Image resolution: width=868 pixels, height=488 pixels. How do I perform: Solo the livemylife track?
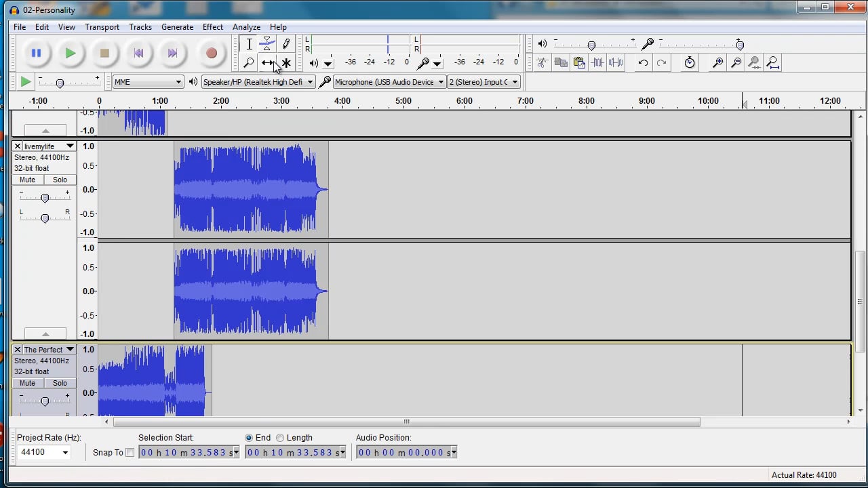click(60, 180)
